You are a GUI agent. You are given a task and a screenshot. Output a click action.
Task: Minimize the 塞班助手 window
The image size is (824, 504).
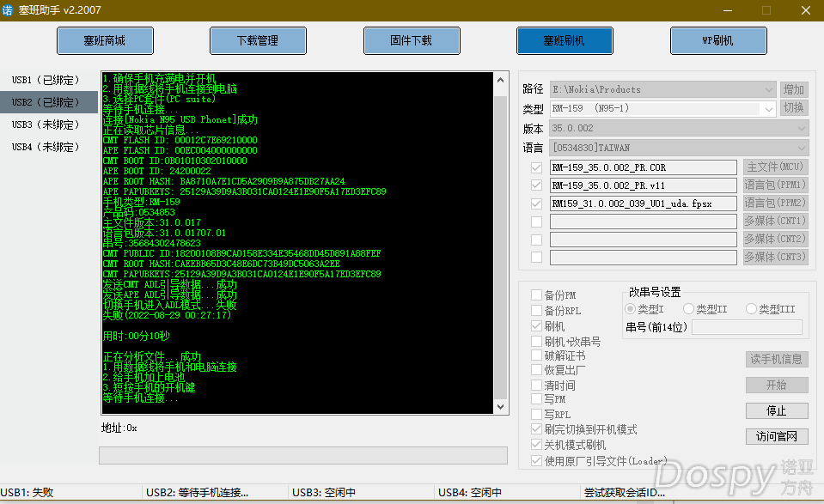[x=728, y=10]
